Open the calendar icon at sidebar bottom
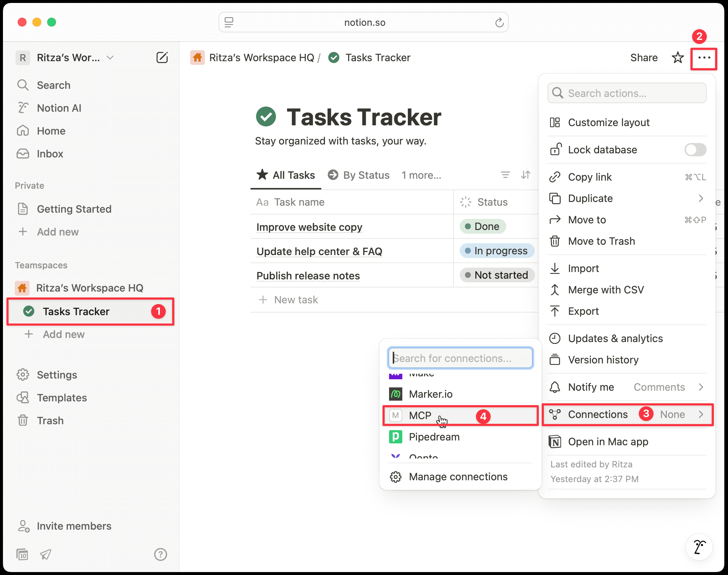Viewport: 728px width, 575px height. pos(22,554)
